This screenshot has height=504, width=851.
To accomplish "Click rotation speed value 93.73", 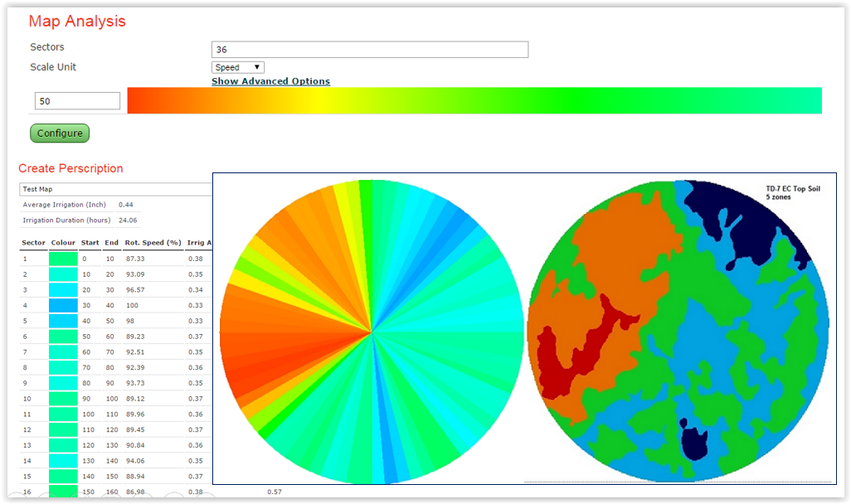I will (x=135, y=383).
